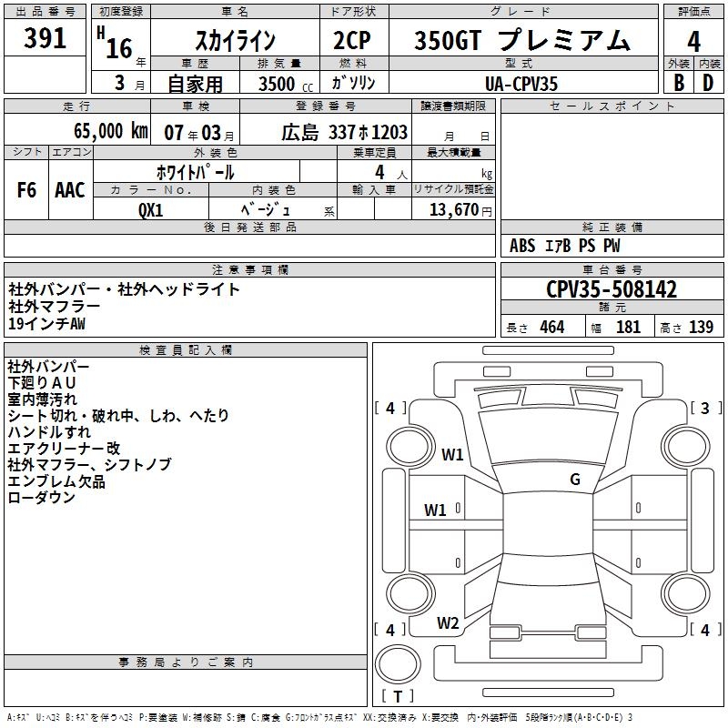Click the lot number 391

point(45,38)
